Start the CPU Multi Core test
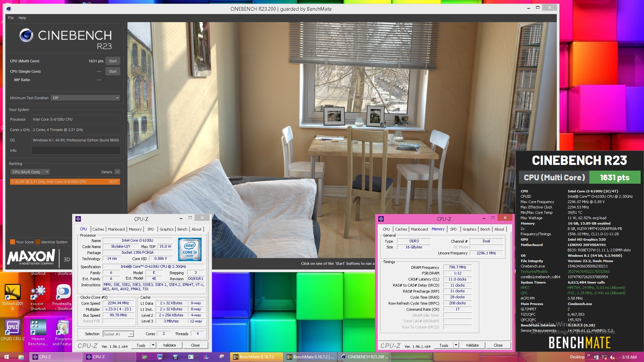 click(113, 61)
